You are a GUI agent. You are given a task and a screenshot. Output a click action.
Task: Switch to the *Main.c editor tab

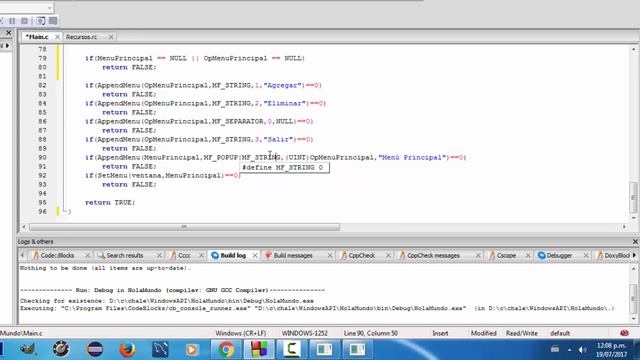[x=37, y=37]
